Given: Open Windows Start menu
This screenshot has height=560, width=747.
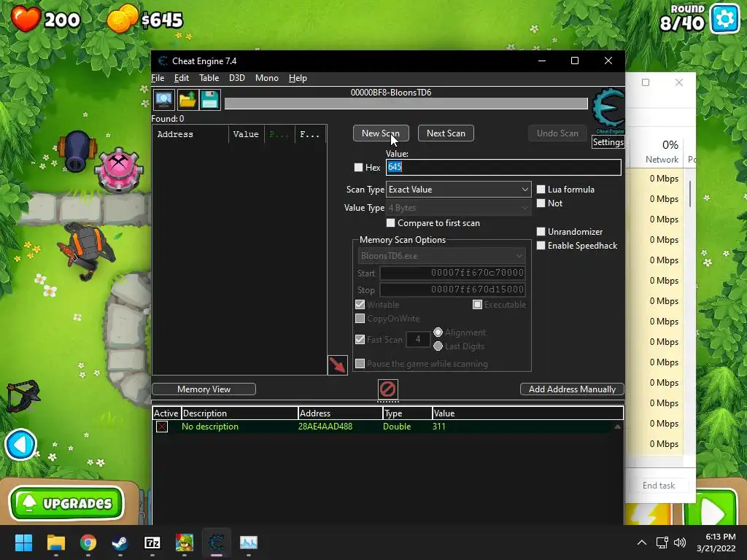Looking at the screenshot, I should coord(23,542).
